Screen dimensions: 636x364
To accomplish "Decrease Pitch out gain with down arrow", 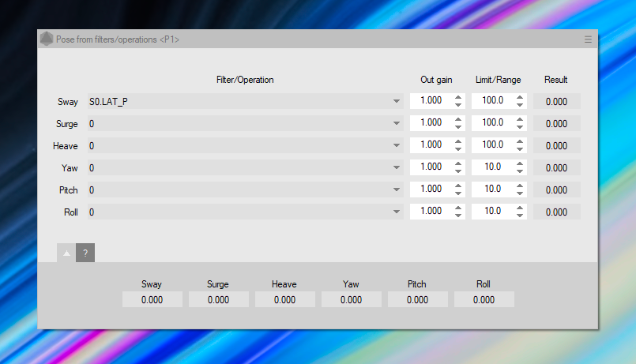I will pyautogui.click(x=458, y=193).
